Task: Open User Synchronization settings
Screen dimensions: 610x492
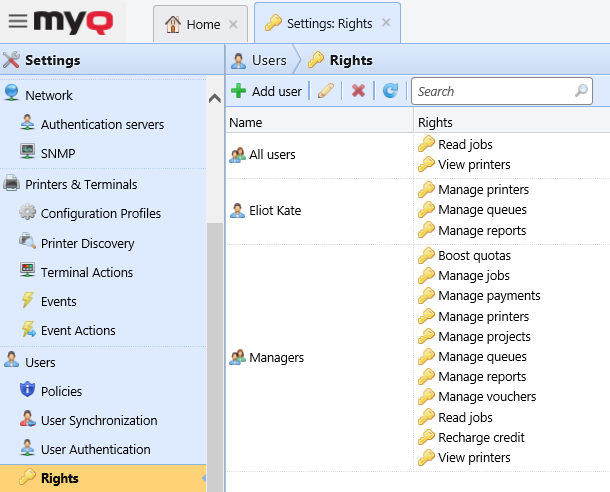Action: pos(98,420)
